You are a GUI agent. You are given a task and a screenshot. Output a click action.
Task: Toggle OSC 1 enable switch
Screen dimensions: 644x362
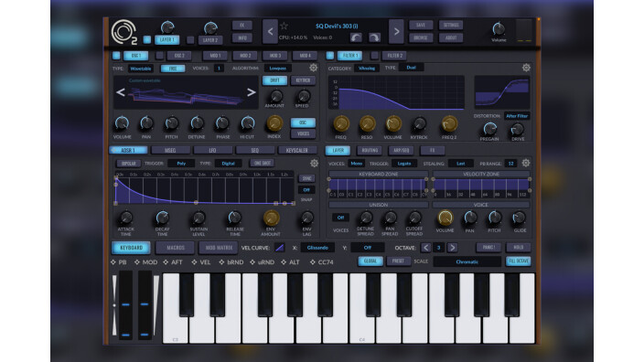click(116, 56)
